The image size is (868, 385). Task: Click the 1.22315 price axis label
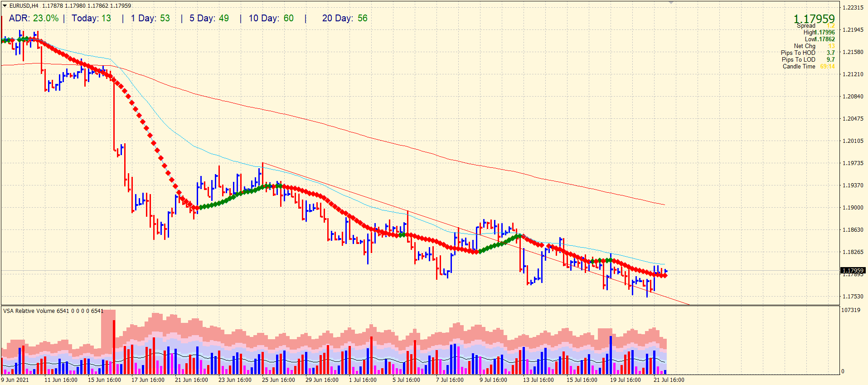853,8
